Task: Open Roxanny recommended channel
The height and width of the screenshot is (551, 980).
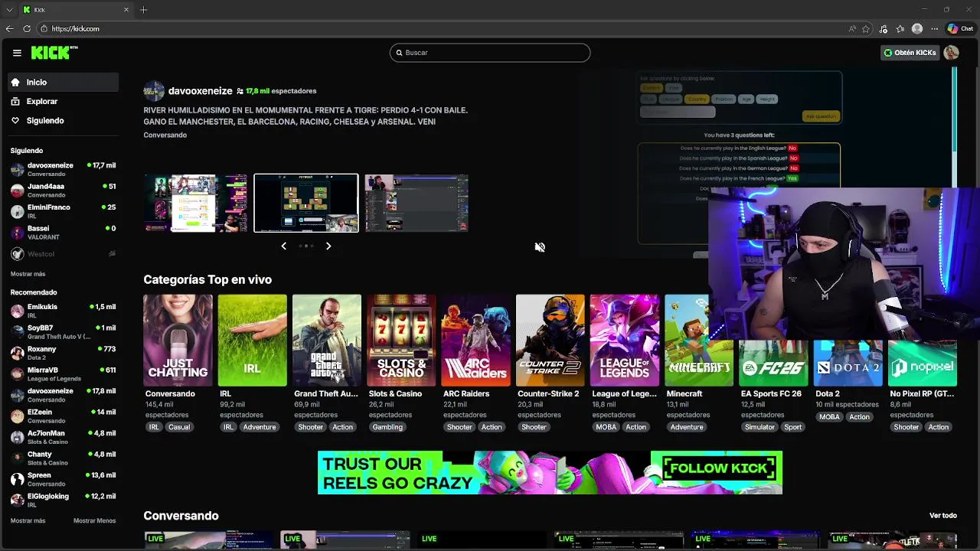Action: tap(64, 353)
